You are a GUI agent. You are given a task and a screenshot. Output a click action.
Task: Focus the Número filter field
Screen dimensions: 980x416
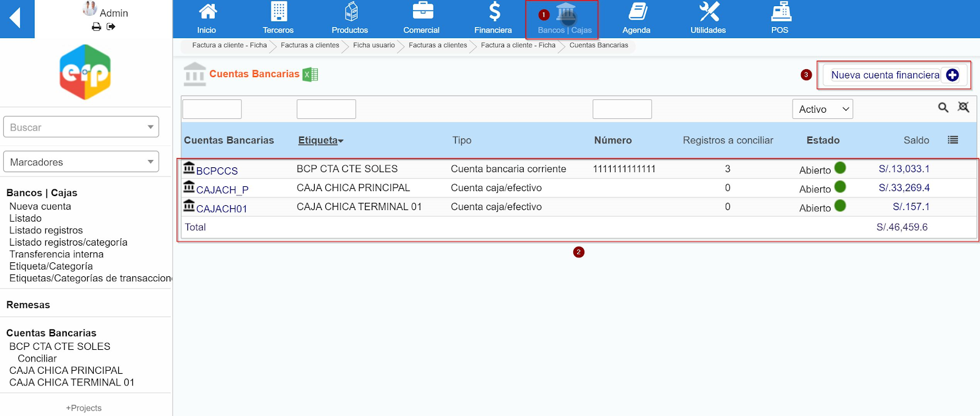(622, 109)
